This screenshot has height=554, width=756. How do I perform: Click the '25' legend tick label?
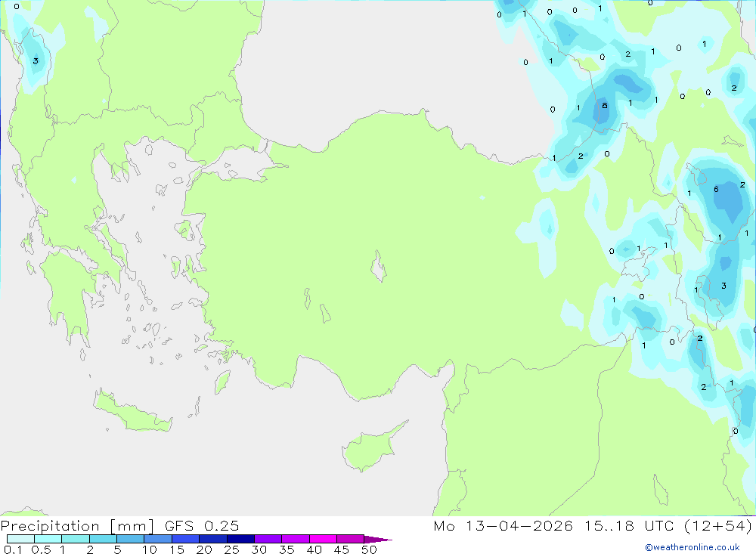231,549
